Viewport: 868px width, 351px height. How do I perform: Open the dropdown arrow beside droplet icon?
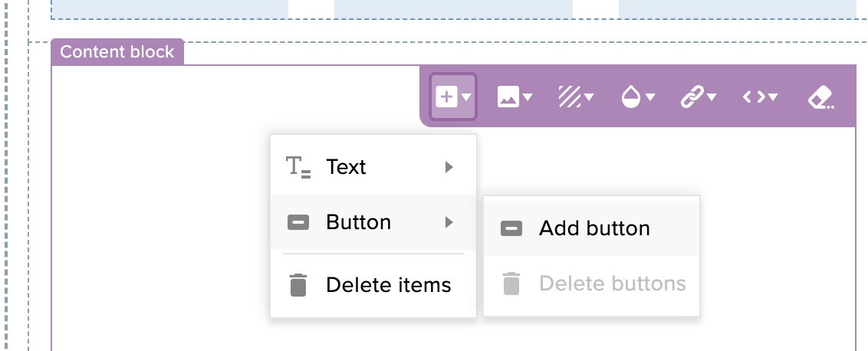point(650,97)
